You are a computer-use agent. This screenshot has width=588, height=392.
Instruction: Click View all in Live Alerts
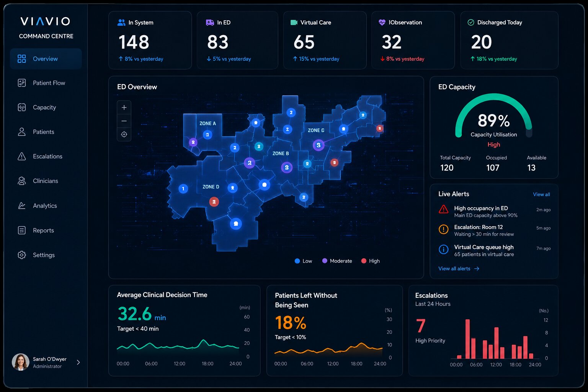(541, 194)
